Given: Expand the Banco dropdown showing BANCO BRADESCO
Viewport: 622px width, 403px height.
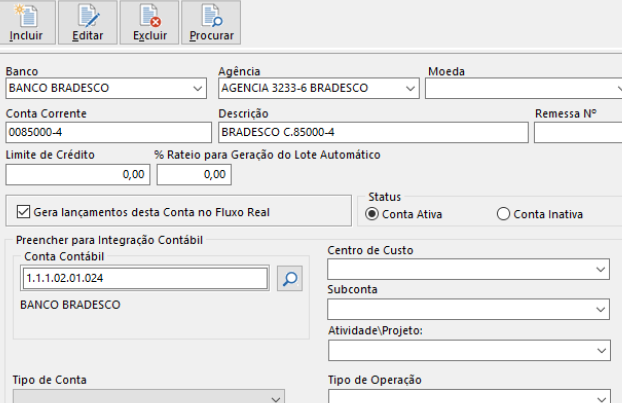Looking at the screenshot, I should [106, 88].
